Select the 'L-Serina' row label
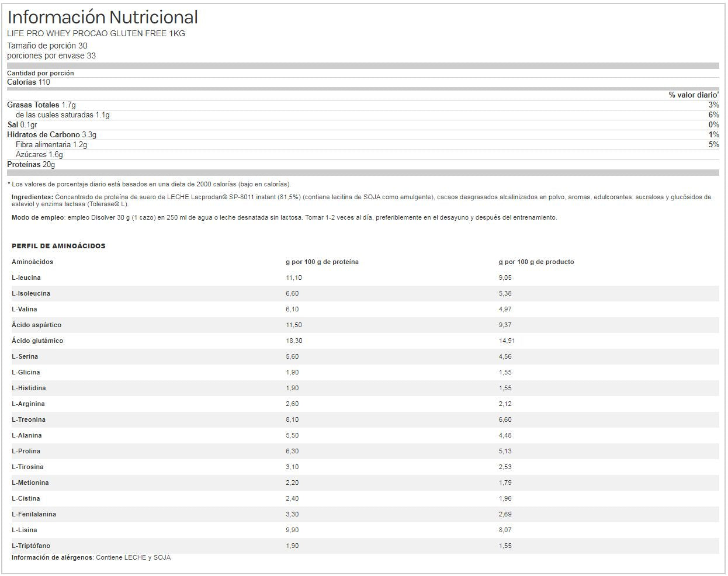 click(25, 356)
